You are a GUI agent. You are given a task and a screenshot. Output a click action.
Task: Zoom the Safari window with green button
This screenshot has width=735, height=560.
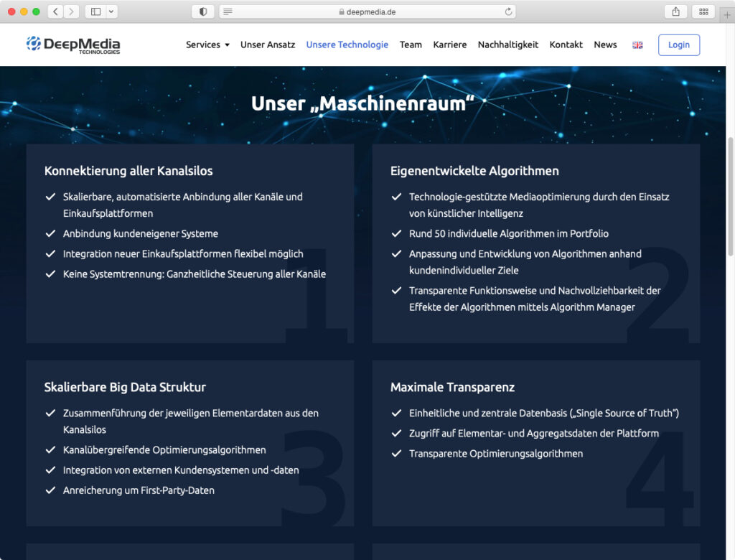(x=36, y=11)
